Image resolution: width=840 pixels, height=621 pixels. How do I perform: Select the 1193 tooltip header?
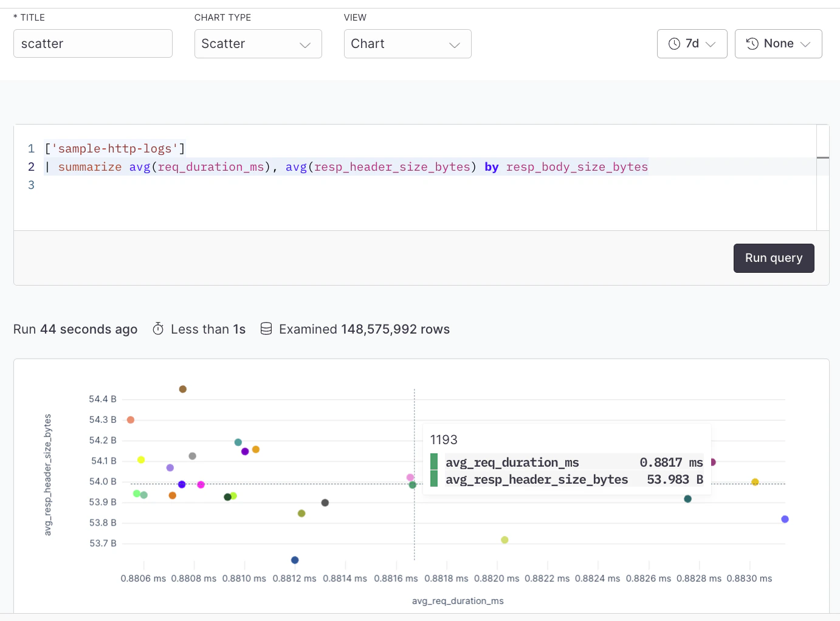(444, 439)
